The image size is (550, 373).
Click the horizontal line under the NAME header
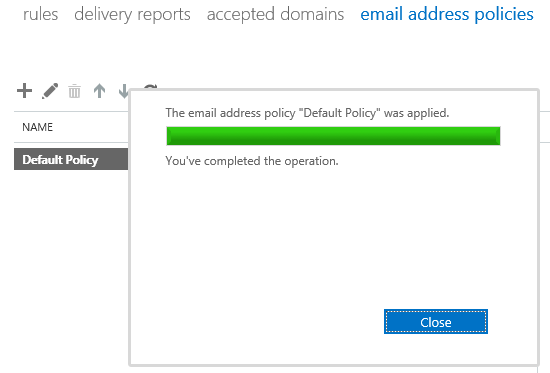click(x=71, y=142)
